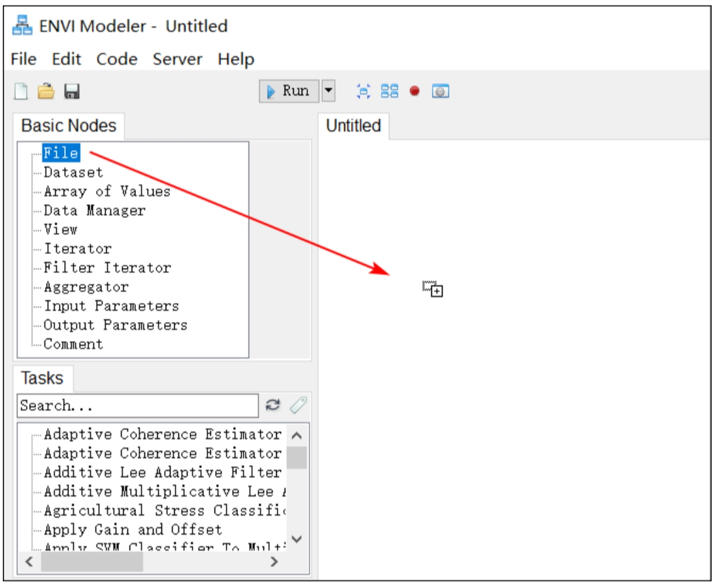Select the first Adaptive Coherence Estimator task
This screenshot has height=588, width=718.
163,434
